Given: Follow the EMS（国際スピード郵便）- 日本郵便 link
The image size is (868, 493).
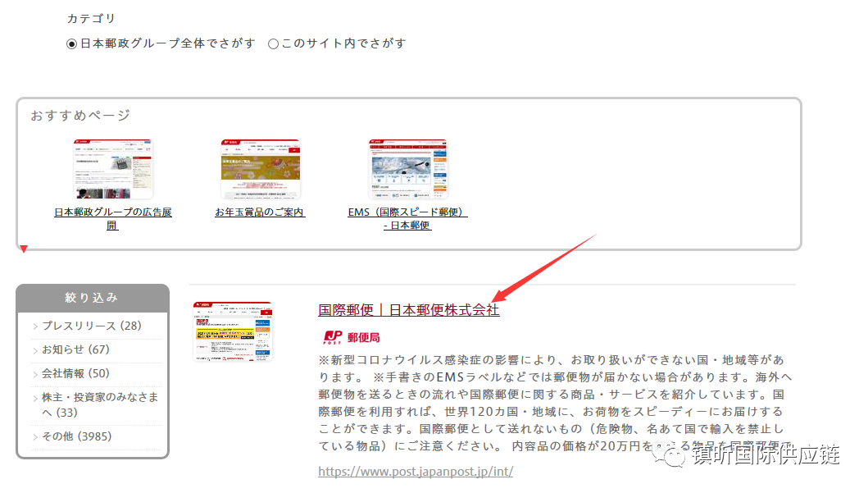Looking at the screenshot, I should [407, 218].
